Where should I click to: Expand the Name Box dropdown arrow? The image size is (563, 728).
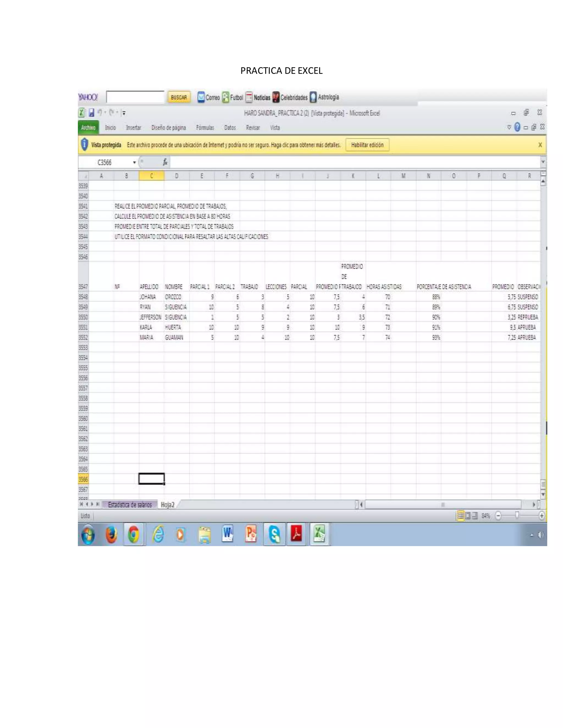click(x=134, y=162)
